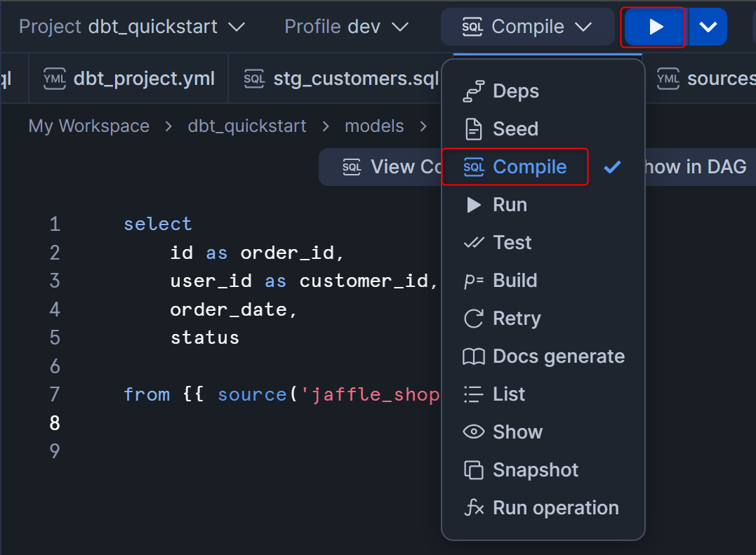
Task: Choose List from the command menu
Action: [509, 394]
